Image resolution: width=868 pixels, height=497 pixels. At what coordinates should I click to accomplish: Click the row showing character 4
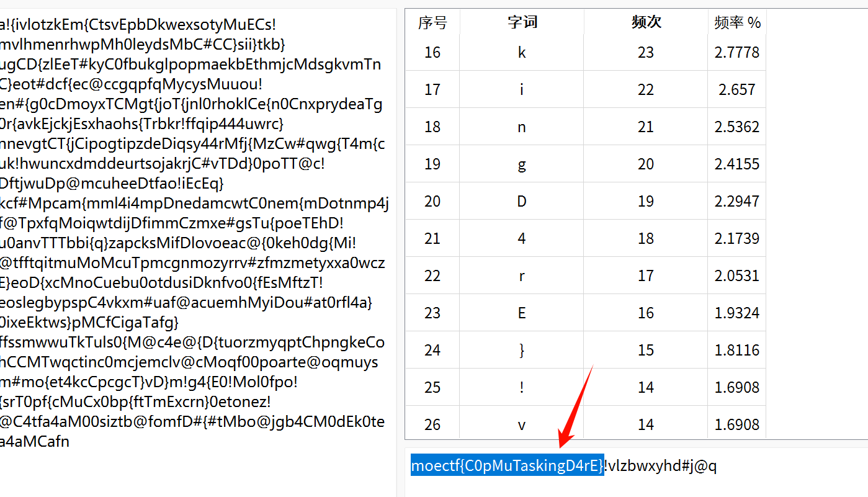[x=522, y=238]
